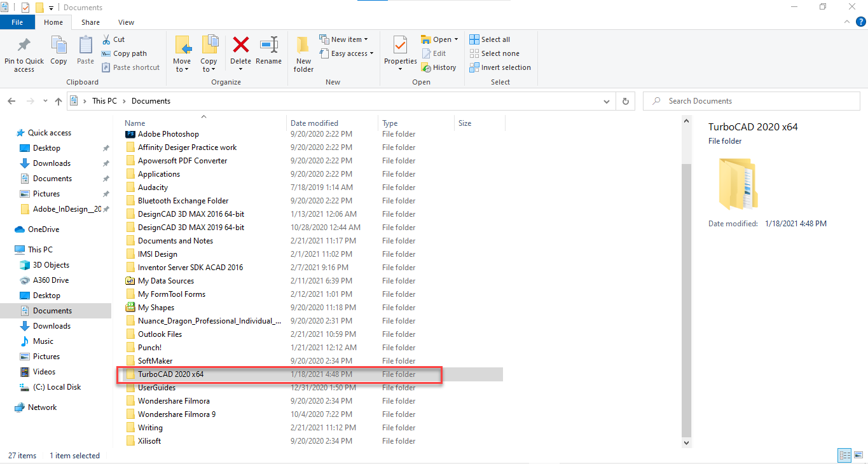Click Edit in the Open group
This screenshot has height=464, width=868.
434,53
